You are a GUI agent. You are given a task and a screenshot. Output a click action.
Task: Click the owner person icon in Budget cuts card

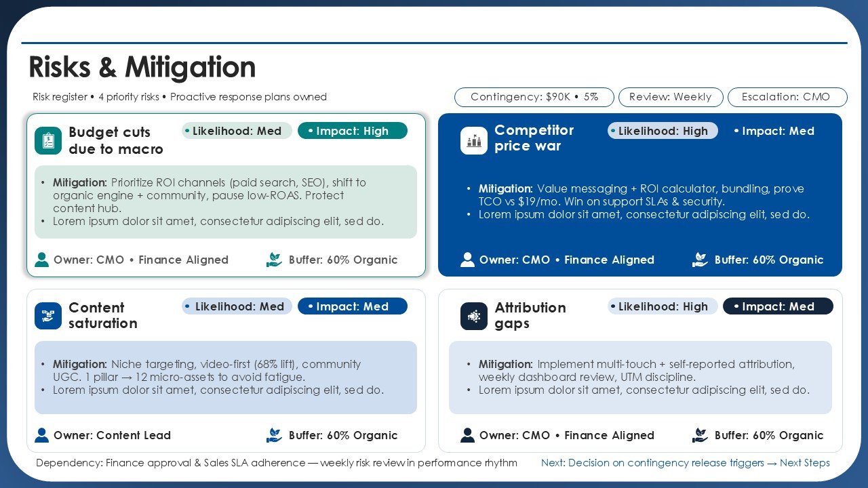pyautogui.click(x=42, y=260)
